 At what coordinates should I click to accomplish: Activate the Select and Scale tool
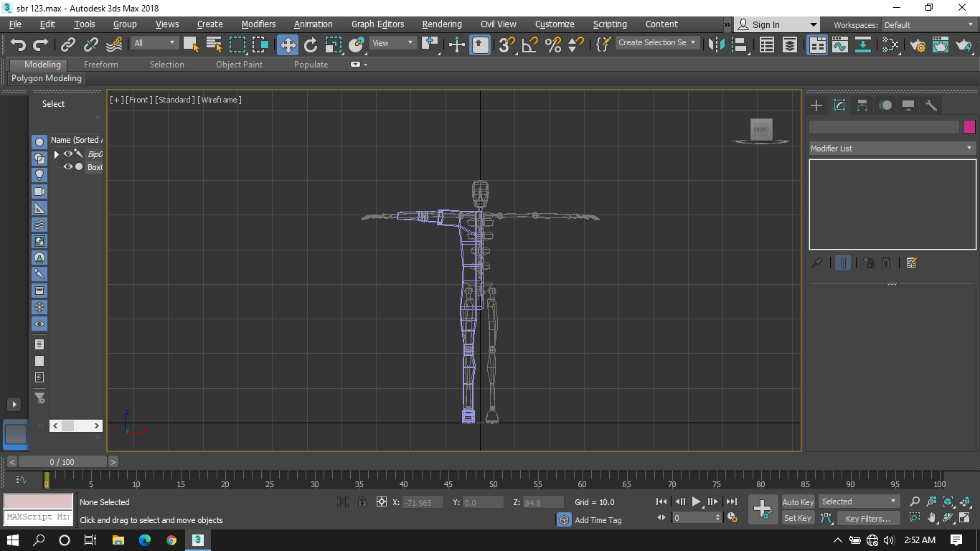334,45
